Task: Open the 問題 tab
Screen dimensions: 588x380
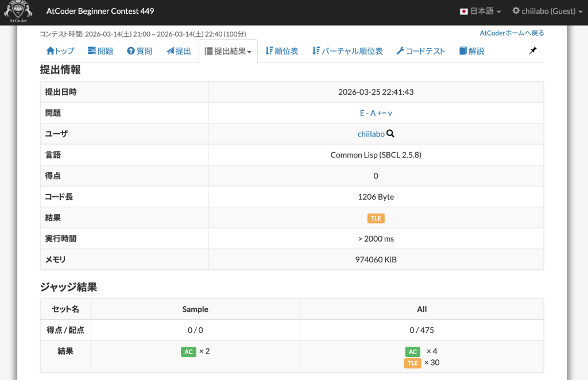Action: [x=100, y=51]
